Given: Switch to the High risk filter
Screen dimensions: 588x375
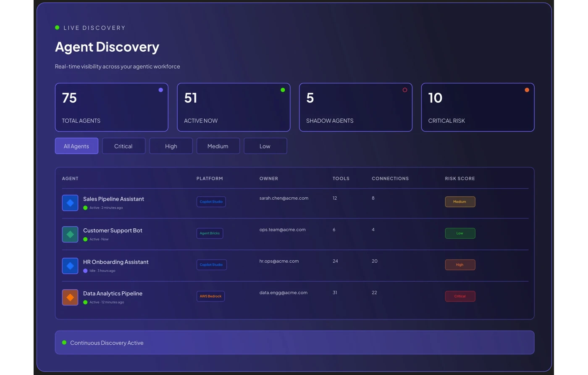Looking at the screenshot, I should click(171, 146).
